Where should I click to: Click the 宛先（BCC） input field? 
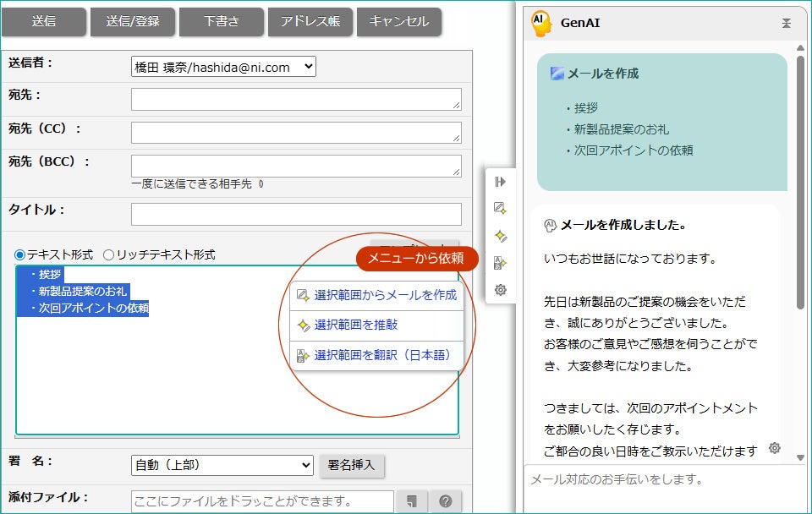click(296, 166)
